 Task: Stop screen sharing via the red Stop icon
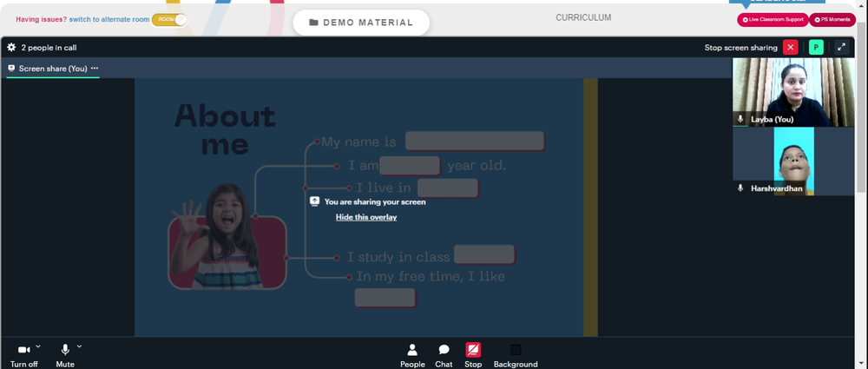coord(473,350)
